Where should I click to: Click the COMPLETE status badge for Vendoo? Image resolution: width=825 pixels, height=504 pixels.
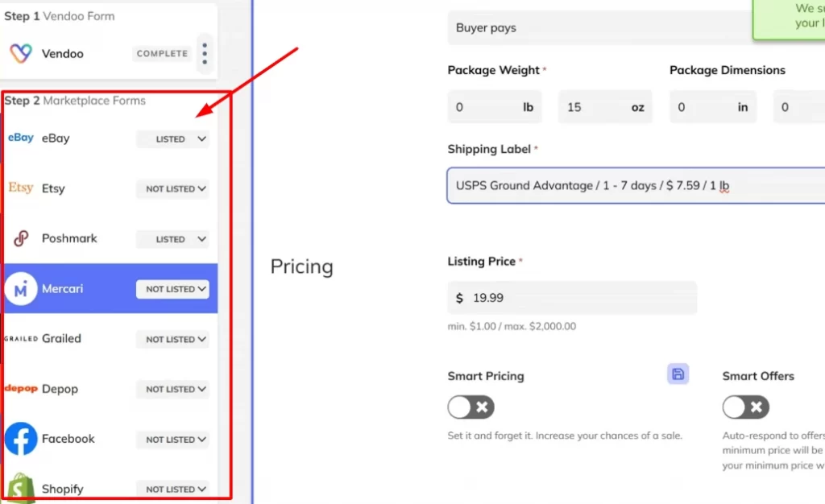[162, 54]
